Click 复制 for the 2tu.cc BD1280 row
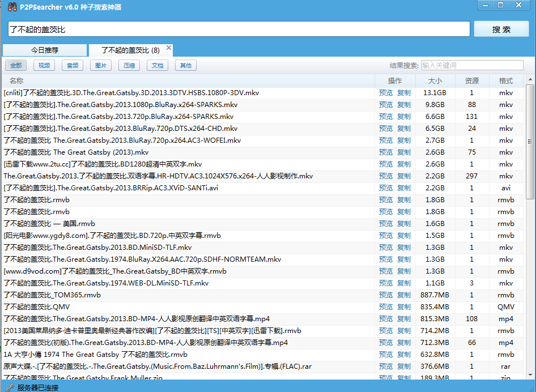The width and height of the screenshot is (536, 392). (404, 164)
